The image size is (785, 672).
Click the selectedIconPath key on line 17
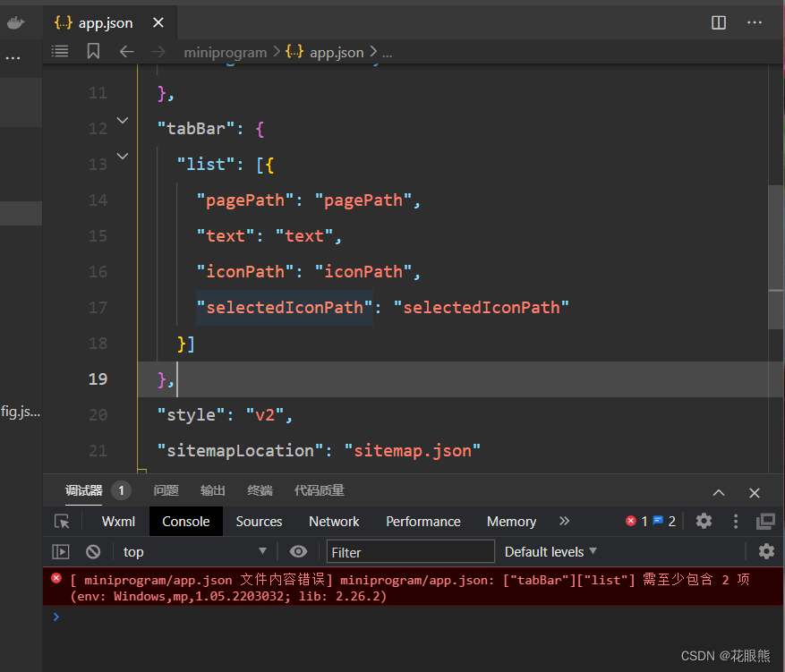click(x=285, y=307)
